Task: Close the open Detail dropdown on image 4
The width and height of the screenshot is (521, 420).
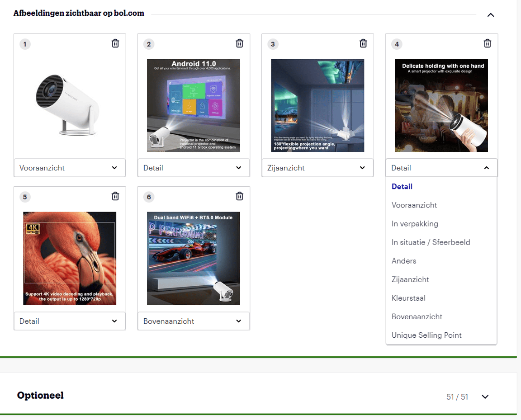Action: 441,168
